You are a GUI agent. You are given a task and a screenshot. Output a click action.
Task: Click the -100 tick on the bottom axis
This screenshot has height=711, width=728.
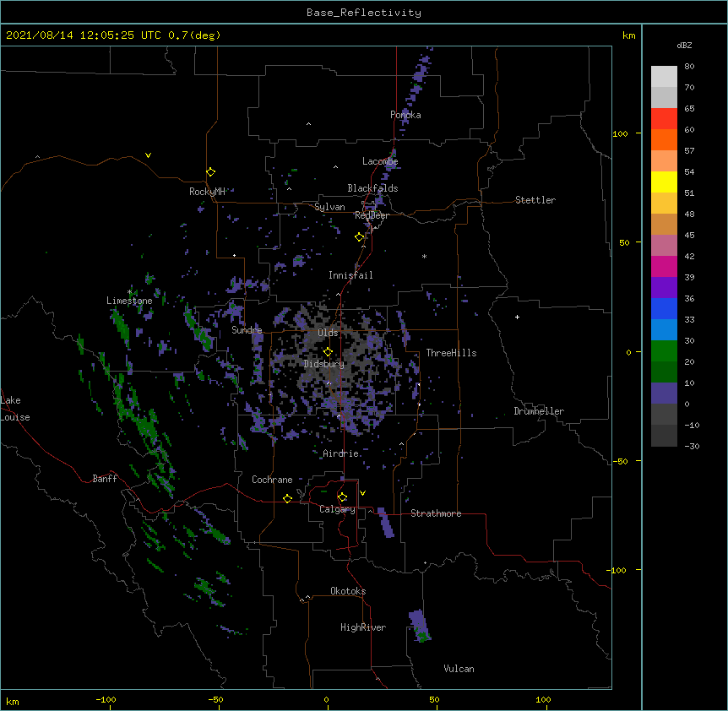click(106, 699)
